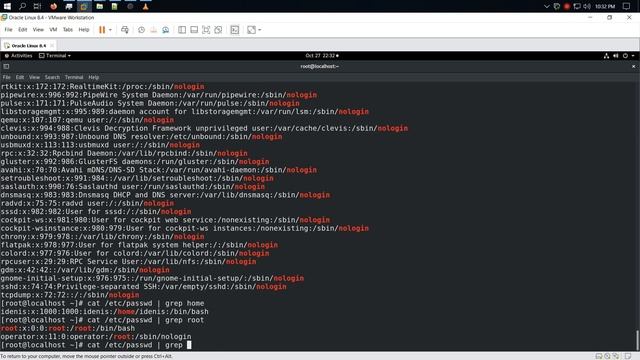
Task: Open VMware Tabs menu
Action: tap(68, 30)
